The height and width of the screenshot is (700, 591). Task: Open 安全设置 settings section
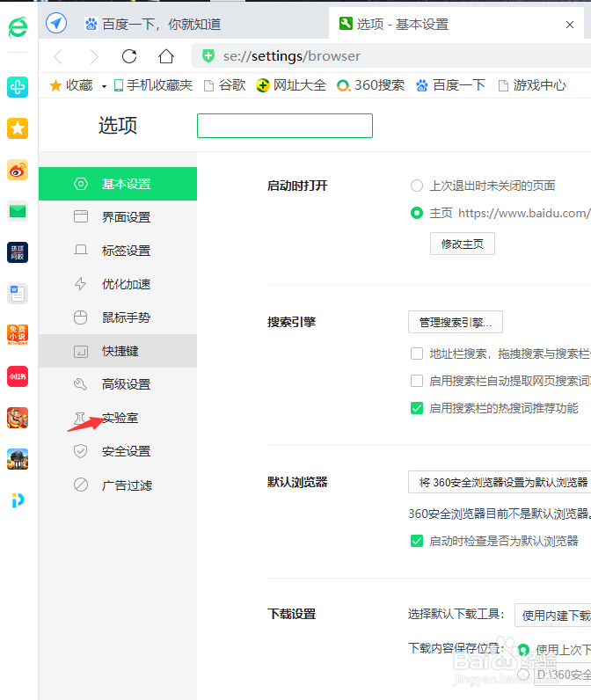[x=118, y=451]
